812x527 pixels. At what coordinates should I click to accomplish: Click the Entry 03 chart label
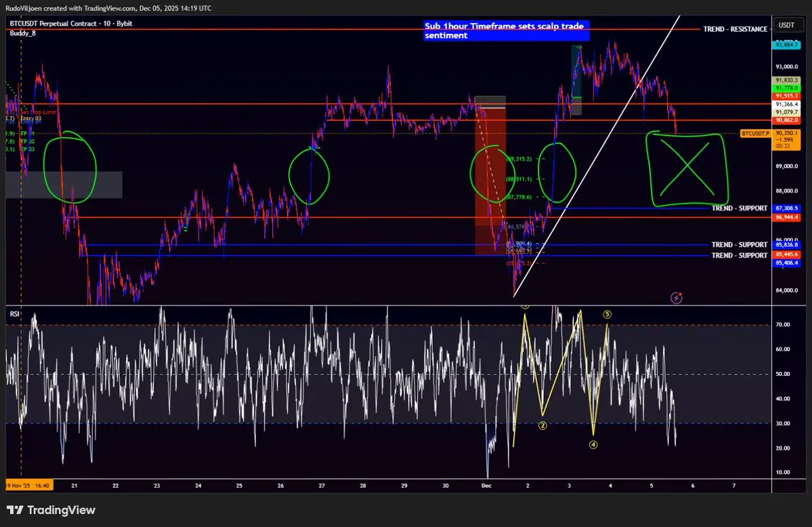[31, 119]
